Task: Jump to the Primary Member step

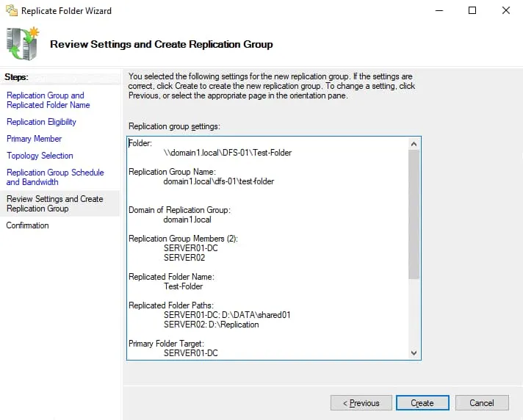Action: [35, 139]
